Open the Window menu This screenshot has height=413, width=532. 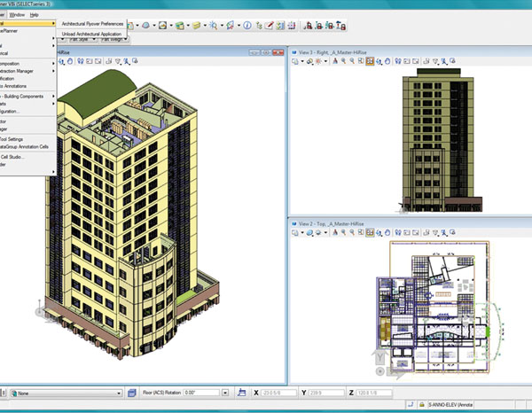(18, 15)
